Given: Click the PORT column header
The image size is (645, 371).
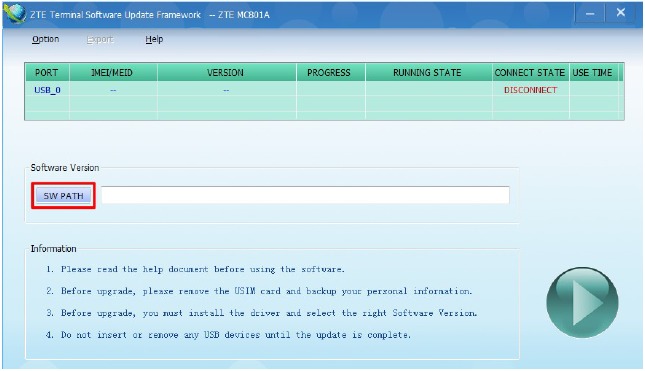Looking at the screenshot, I should click(x=47, y=72).
